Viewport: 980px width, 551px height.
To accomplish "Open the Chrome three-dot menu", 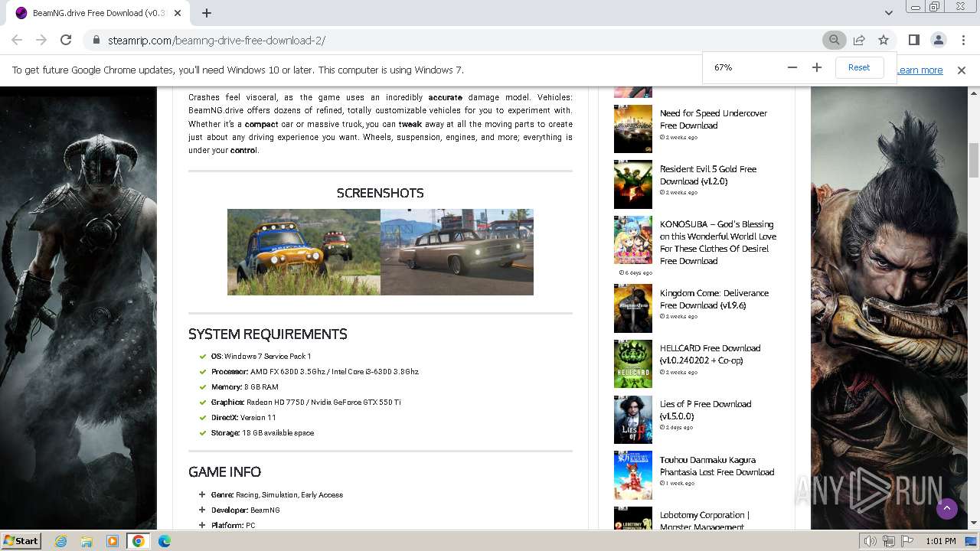I will (x=962, y=41).
